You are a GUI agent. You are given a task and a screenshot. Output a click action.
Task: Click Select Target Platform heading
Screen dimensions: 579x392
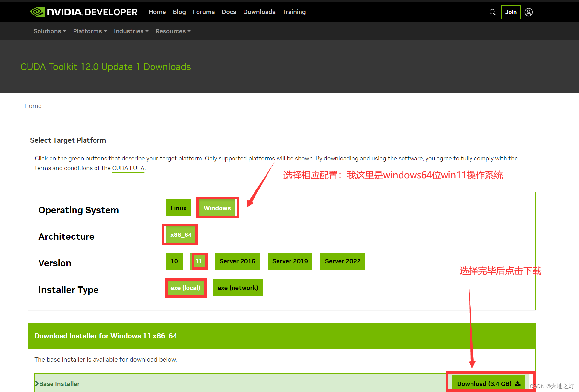click(68, 140)
